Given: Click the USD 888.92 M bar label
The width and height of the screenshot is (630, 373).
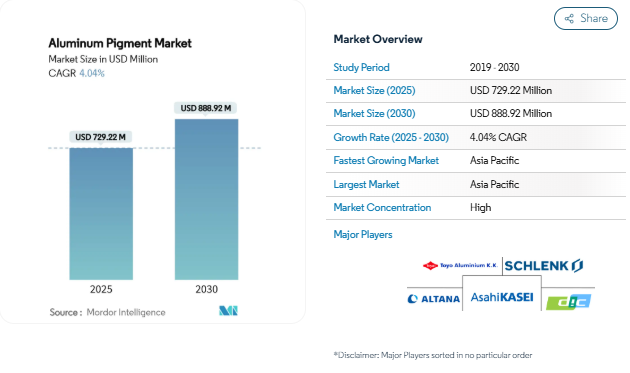Looking at the screenshot, I should tap(206, 108).
